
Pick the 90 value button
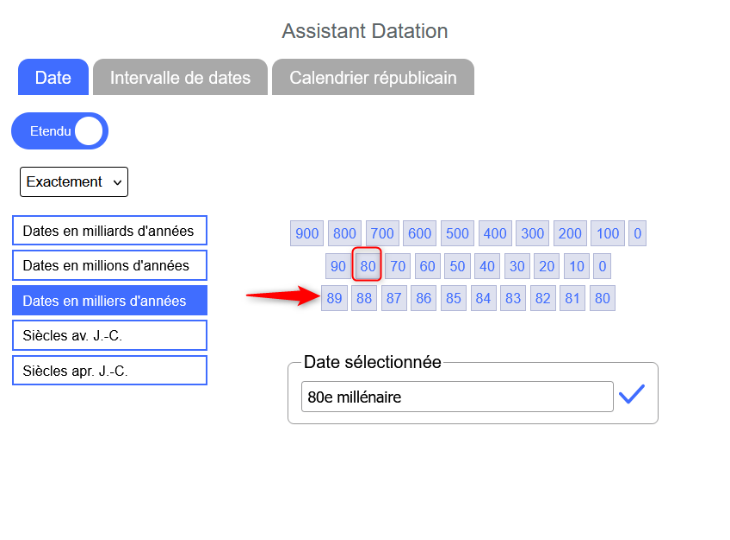[x=338, y=266]
